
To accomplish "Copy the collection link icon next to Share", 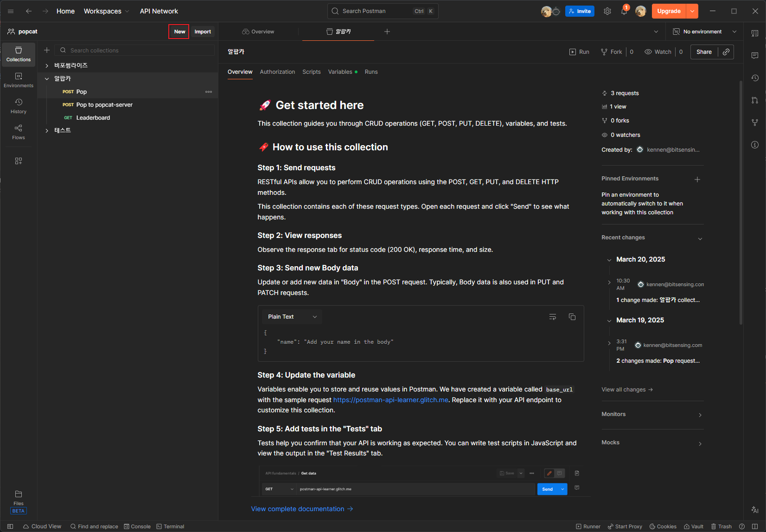I will (x=726, y=52).
